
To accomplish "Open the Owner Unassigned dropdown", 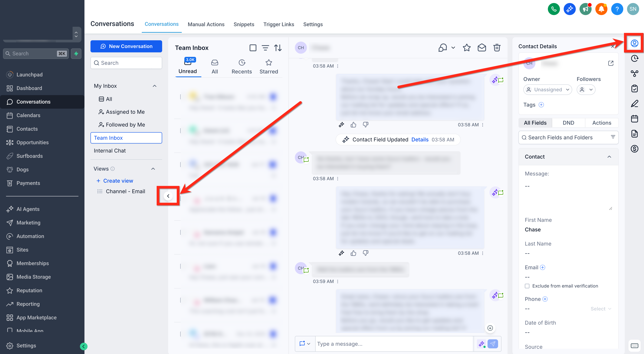I will [547, 90].
